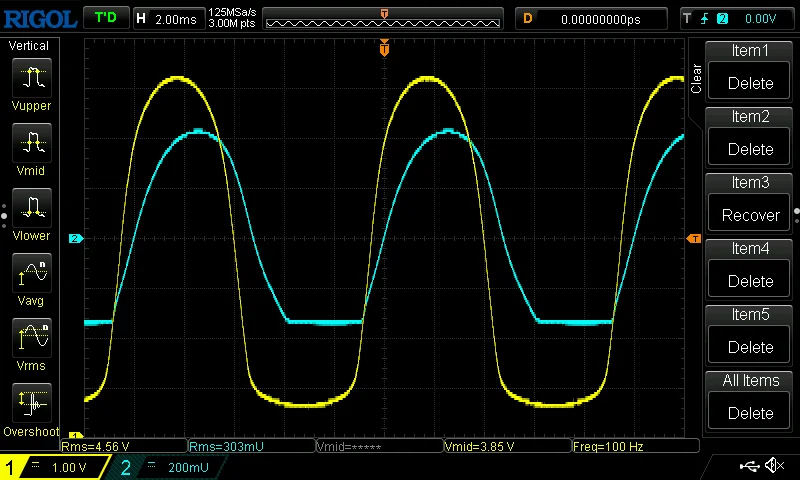Click the USB connection status icon
The height and width of the screenshot is (480, 800).
coord(749,466)
